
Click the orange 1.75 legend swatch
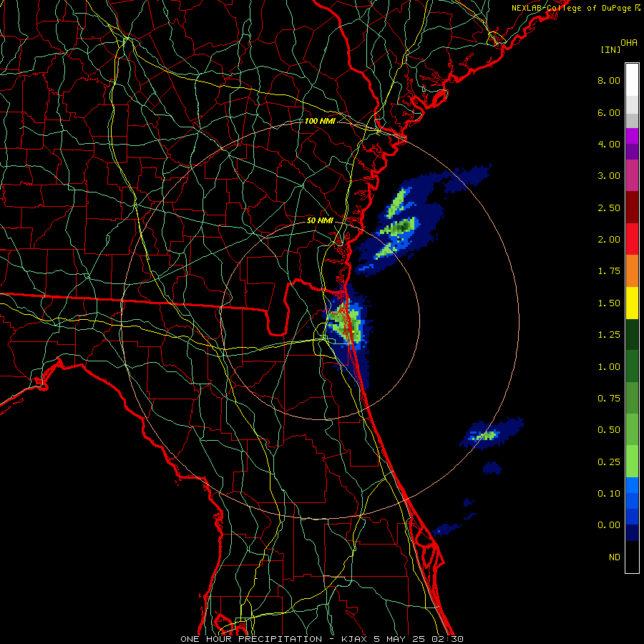(632, 270)
